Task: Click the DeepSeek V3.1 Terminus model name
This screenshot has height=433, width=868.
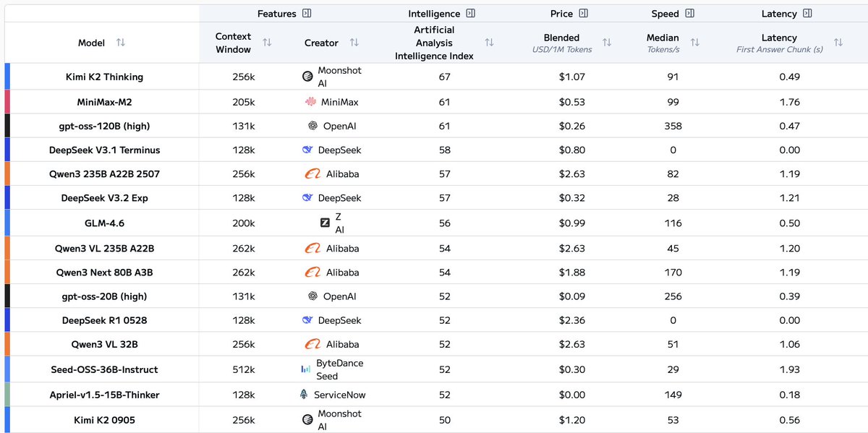Action: [104, 150]
